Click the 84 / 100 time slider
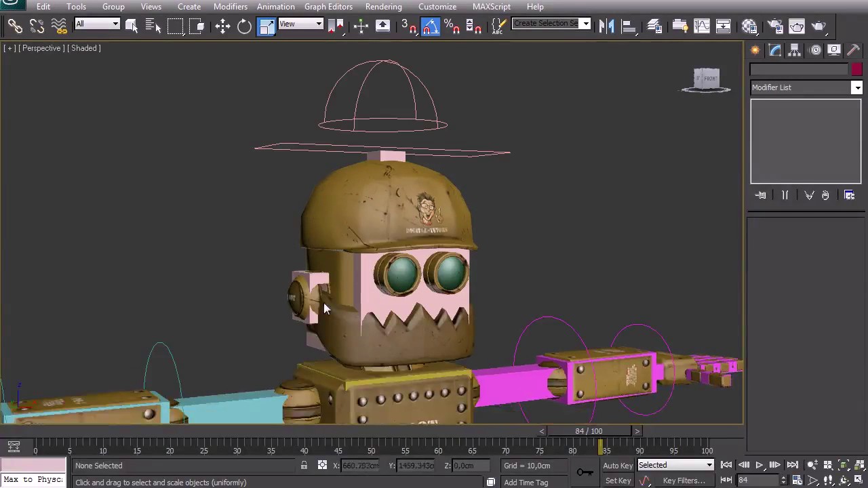The width and height of the screenshot is (868, 488). (589, 431)
